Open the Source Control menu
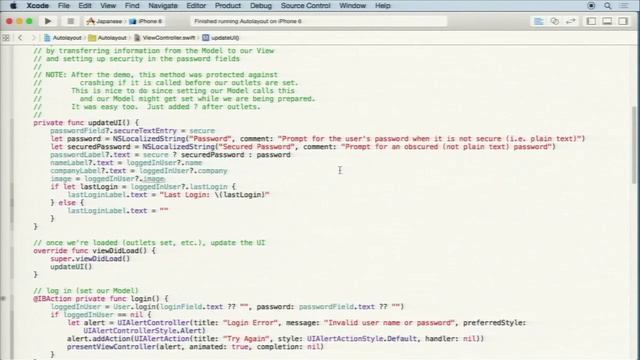The image size is (640, 360). (305, 6)
